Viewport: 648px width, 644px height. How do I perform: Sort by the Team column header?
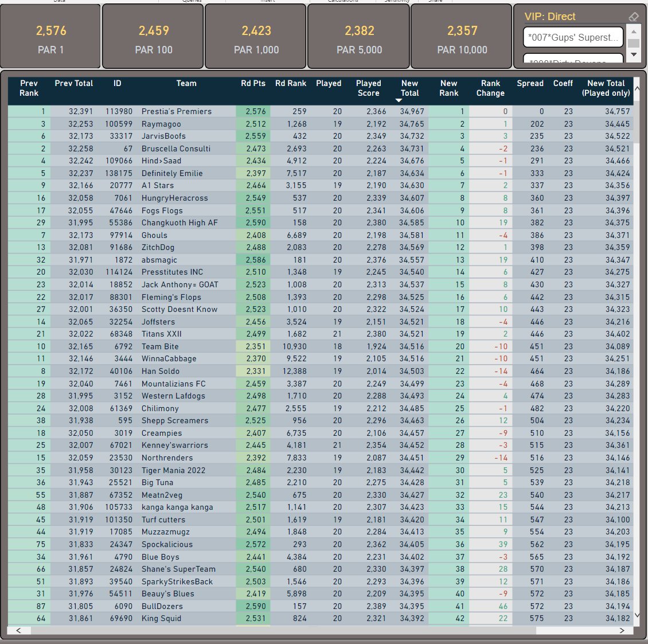[186, 83]
